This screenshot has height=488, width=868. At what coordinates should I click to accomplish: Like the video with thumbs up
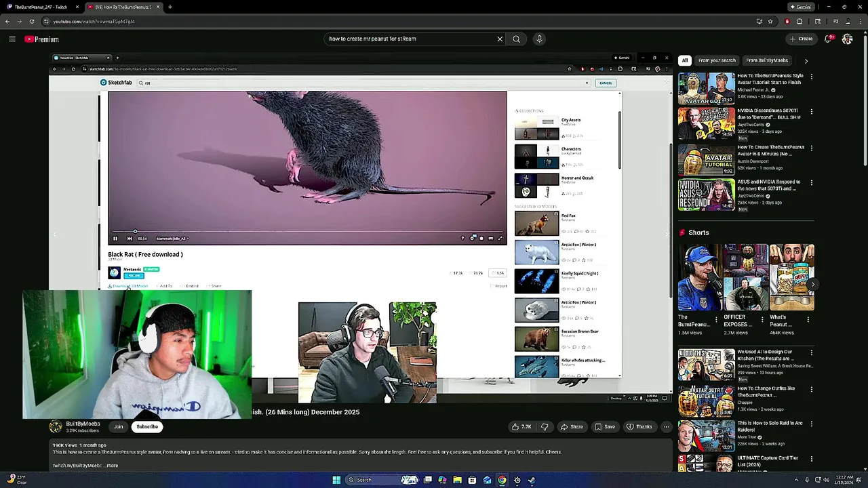[x=521, y=427]
